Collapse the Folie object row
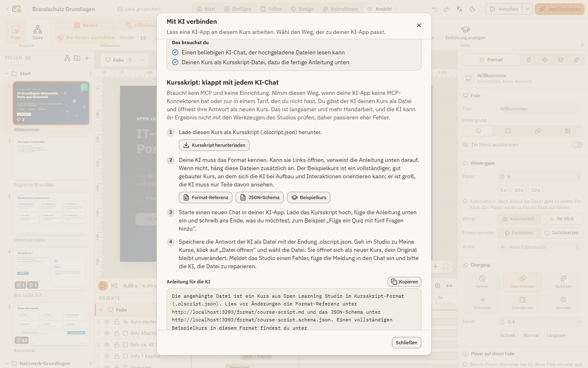The height and width of the screenshot is (368, 588). point(101,310)
